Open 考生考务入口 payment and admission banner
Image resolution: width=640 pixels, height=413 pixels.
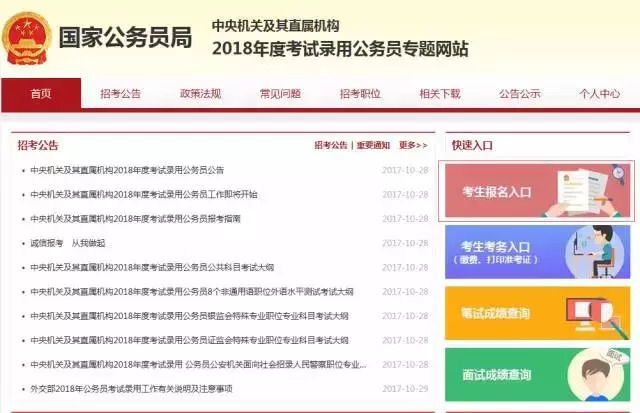pos(537,252)
